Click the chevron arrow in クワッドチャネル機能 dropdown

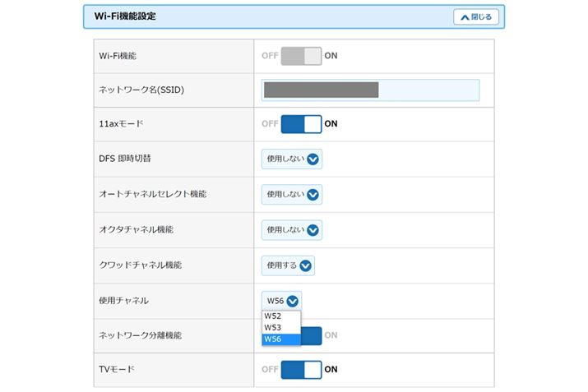point(306,265)
